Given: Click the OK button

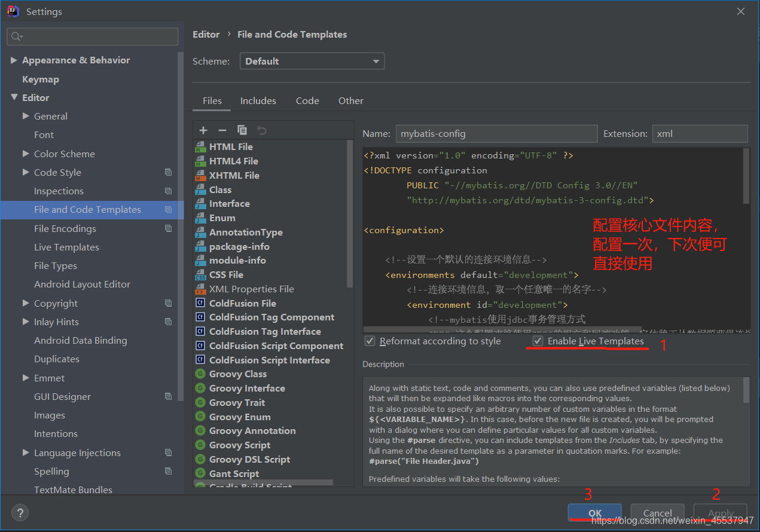Looking at the screenshot, I should point(595,513).
